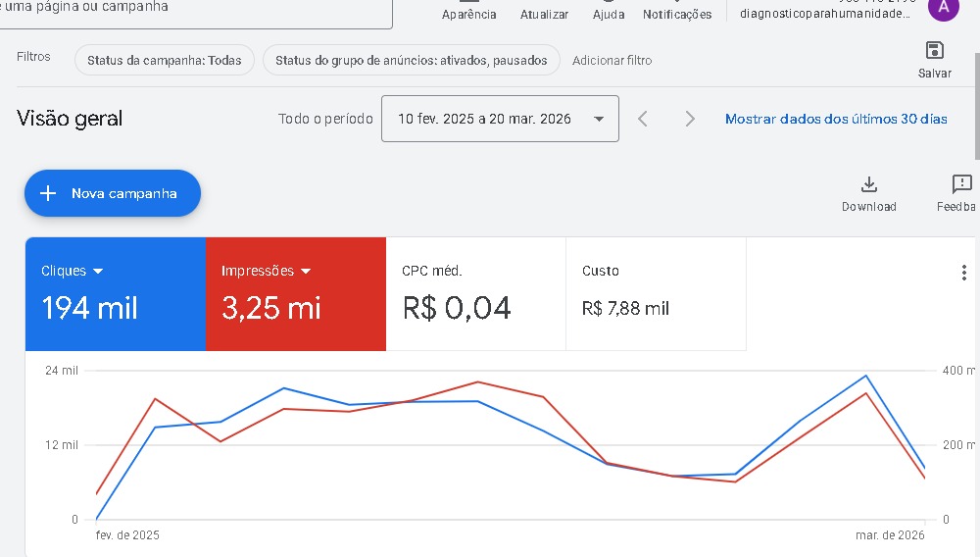980x557 pixels.
Task: Expand the Cliques metric dropdown
Action: click(98, 272)
